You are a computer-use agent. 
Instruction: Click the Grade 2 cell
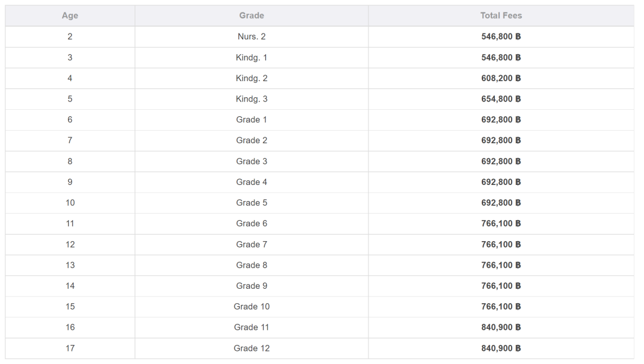pos(251,140)
